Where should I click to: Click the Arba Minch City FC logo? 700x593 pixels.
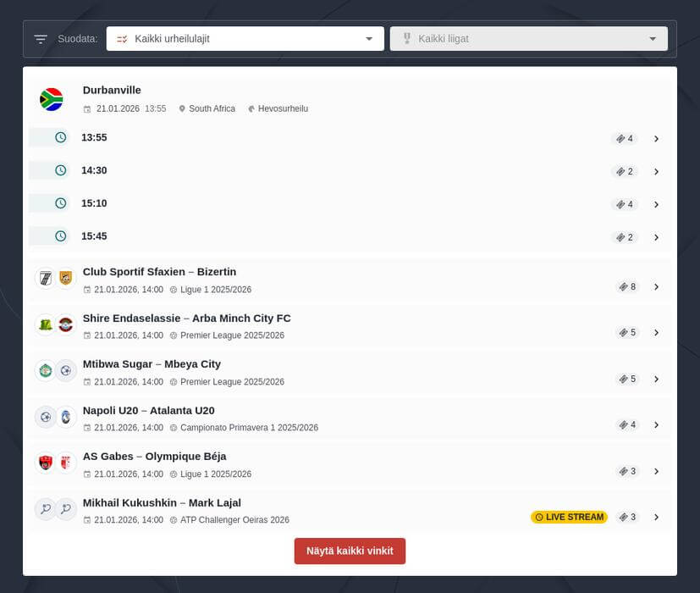pos(66,324)
